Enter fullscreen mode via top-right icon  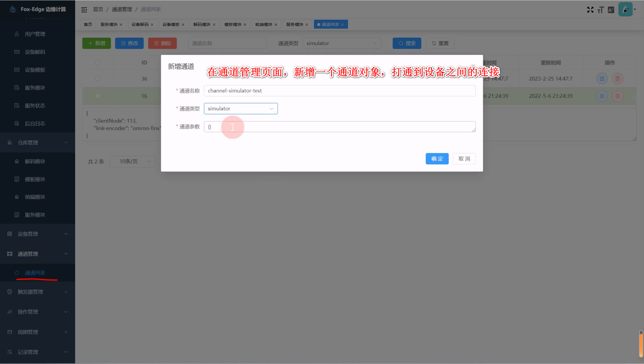(x=590, y=10)
